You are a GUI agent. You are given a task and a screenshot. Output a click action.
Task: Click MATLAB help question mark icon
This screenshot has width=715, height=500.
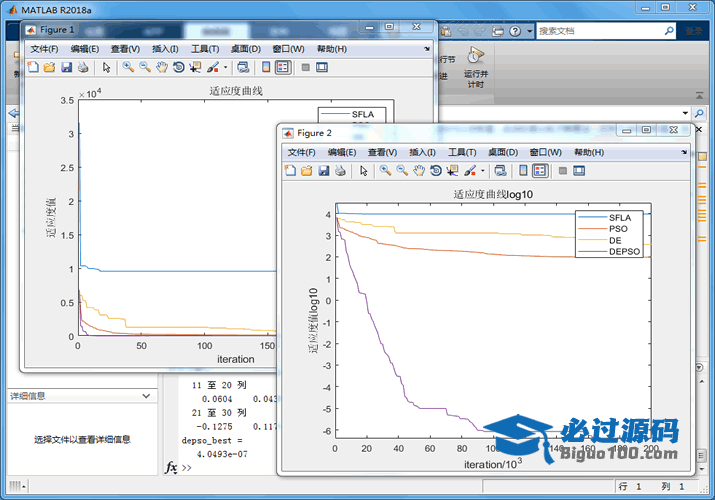(x=515, y=31)
